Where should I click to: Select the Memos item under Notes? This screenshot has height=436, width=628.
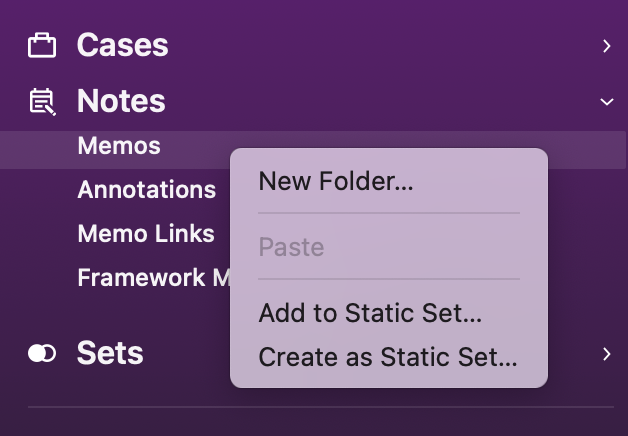[119, 146]
